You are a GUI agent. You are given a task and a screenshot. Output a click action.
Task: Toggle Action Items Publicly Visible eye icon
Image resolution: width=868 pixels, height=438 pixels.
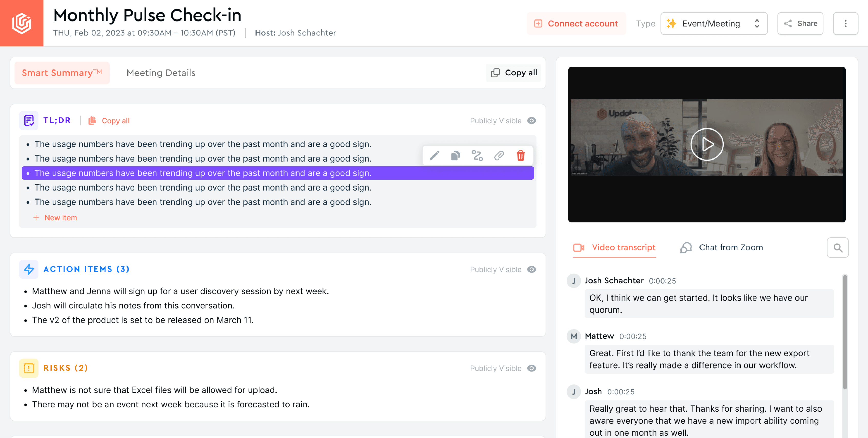coord(532,270)
